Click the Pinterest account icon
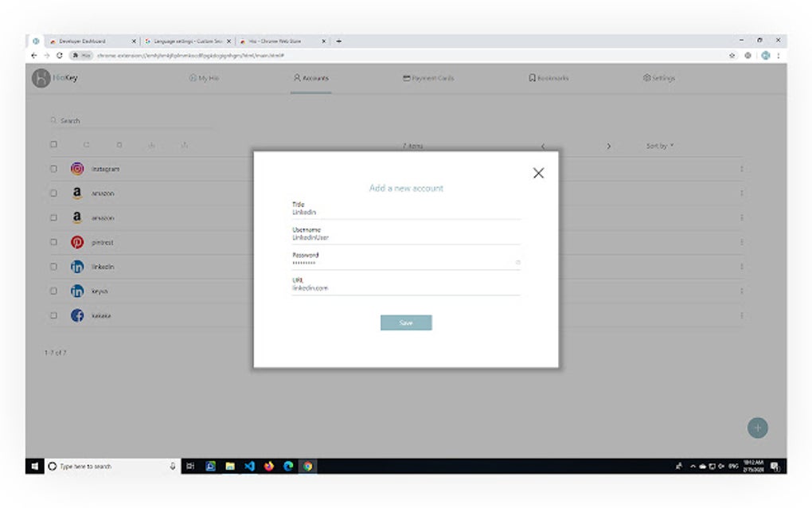The image size is (812, 508). [77, 242]
